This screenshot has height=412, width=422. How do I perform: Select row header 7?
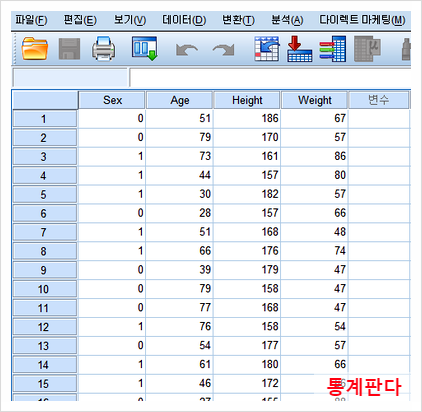click(45, 232)
